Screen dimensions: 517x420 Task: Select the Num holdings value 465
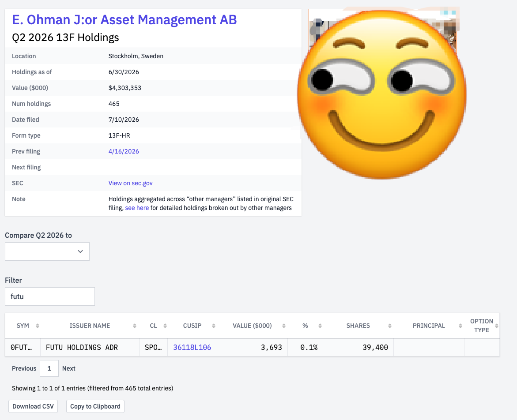pos(114,104)
